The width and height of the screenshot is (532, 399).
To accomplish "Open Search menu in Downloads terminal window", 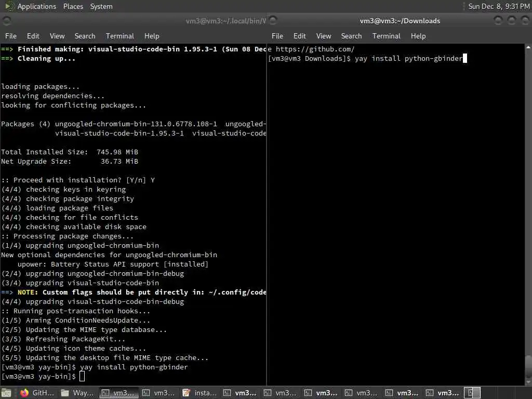I will click(x=351, y=36).
